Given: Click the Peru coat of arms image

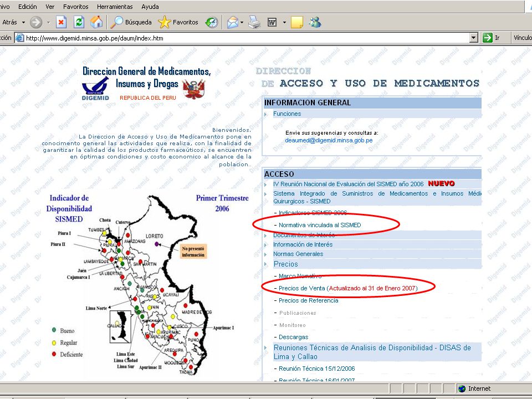Looking at the screenshot, I should point(194,89).
